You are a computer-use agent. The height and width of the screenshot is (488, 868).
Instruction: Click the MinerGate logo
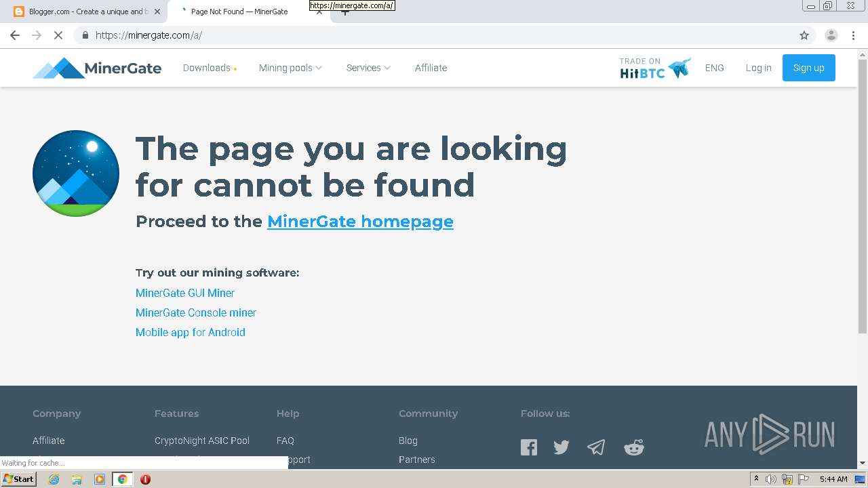pos(97,68)
